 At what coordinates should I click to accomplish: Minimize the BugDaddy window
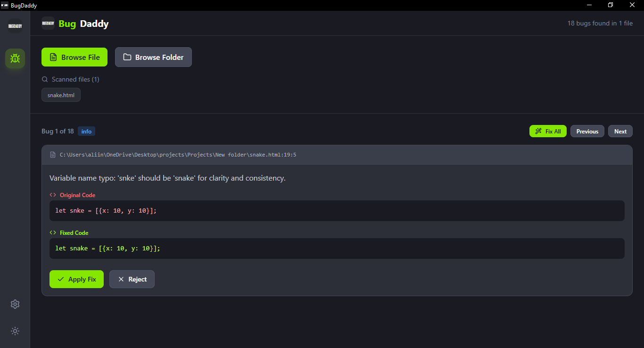(x=589, y=5)
